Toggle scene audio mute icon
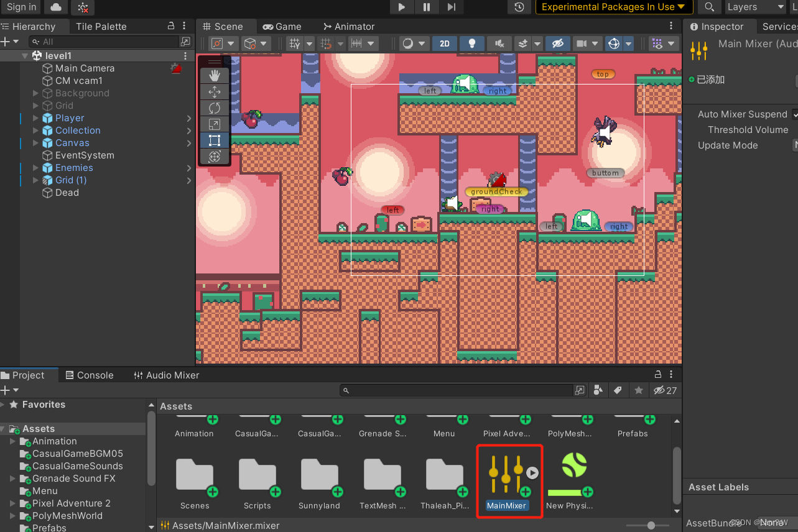This screenshot has width=798, height=532. pos(499,44)
